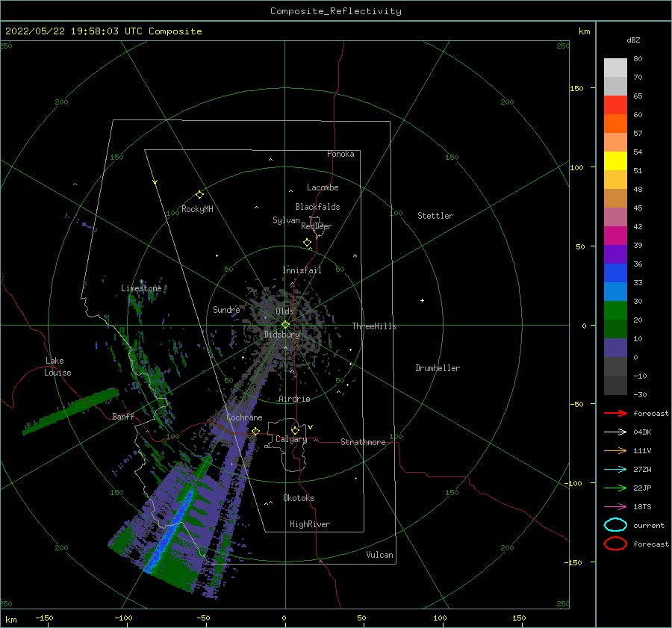Click the Banff label
The width and height of the screenshot is (672, 628).
tap(123, 416)
